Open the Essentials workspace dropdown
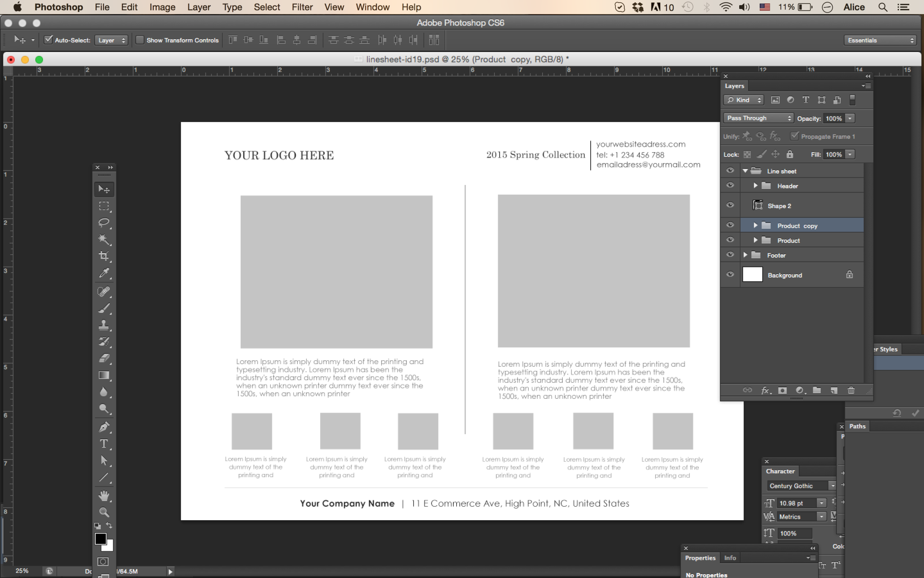Image resolution: width=924 pixels, height=578 pixels. click(880, 40)
